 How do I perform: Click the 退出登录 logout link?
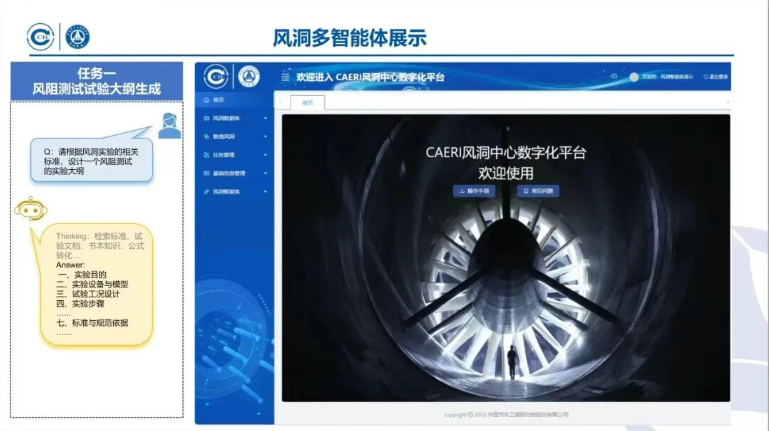tap(716, 77)
